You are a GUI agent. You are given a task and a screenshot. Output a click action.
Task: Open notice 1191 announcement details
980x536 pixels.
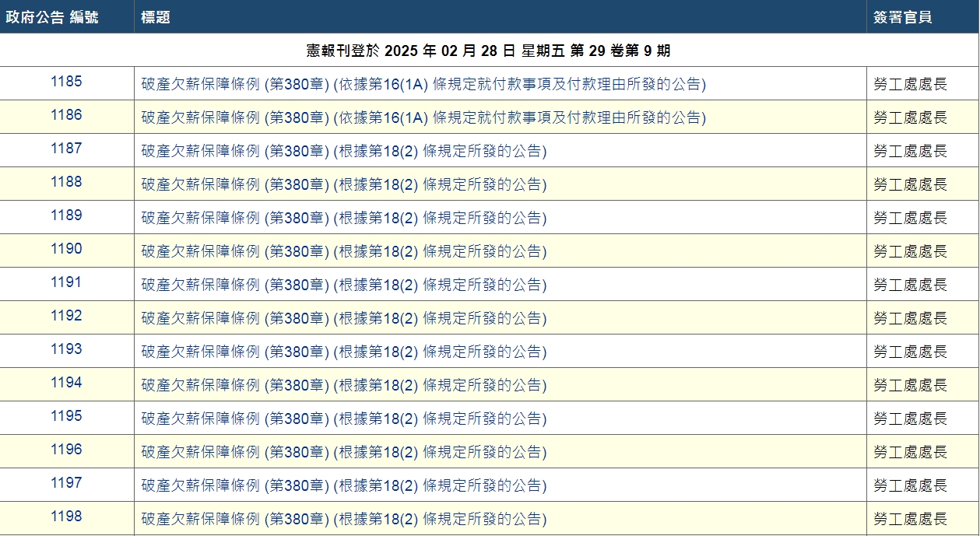point(342,284)
